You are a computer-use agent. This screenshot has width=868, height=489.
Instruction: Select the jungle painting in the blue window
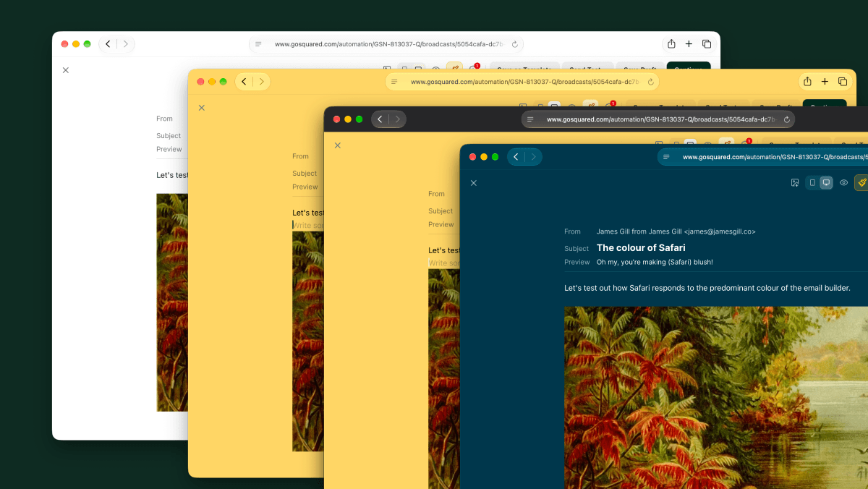pyautogui.click(x=716, y=397)
